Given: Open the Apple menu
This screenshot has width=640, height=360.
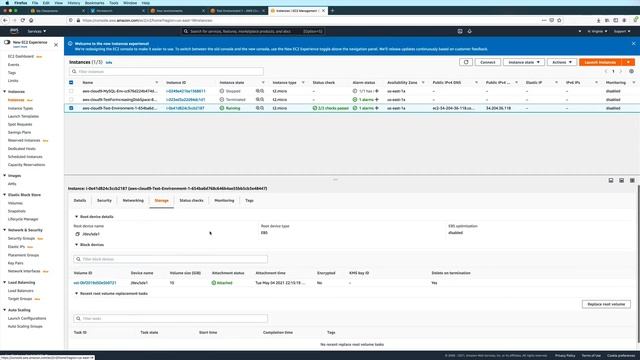Looking at the screenshot, I should tap(7, 3).
